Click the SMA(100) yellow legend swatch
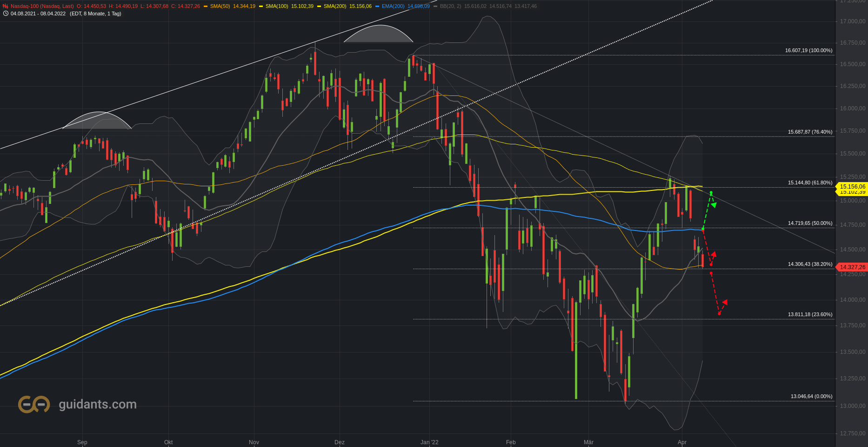 [261, 7]
